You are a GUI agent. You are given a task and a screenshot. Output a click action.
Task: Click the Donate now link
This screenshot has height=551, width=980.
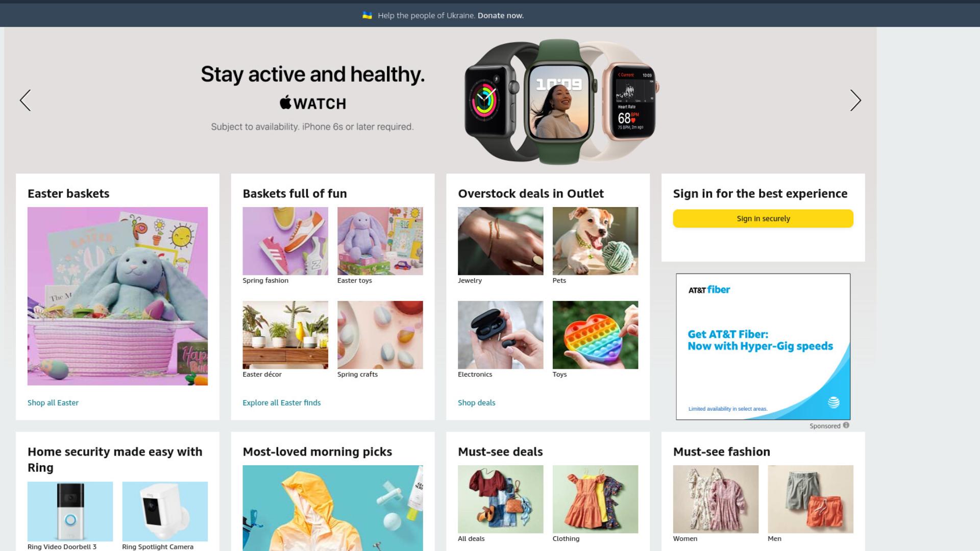coord(500,15)
